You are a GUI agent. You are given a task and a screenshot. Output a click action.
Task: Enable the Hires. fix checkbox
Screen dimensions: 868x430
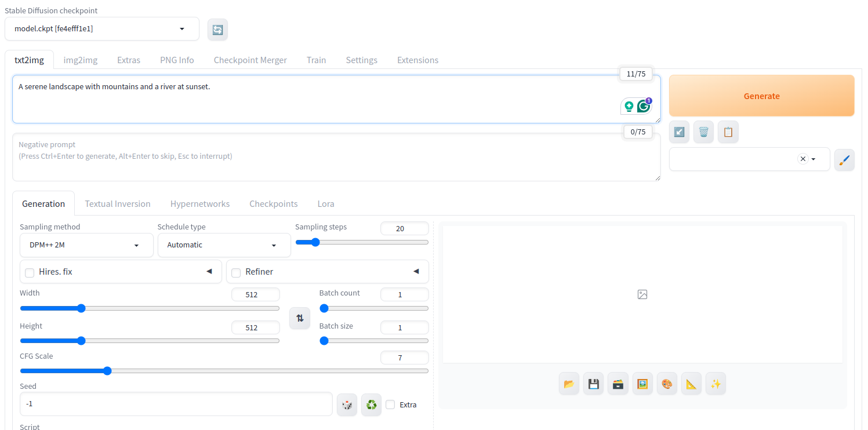point(30,272)
